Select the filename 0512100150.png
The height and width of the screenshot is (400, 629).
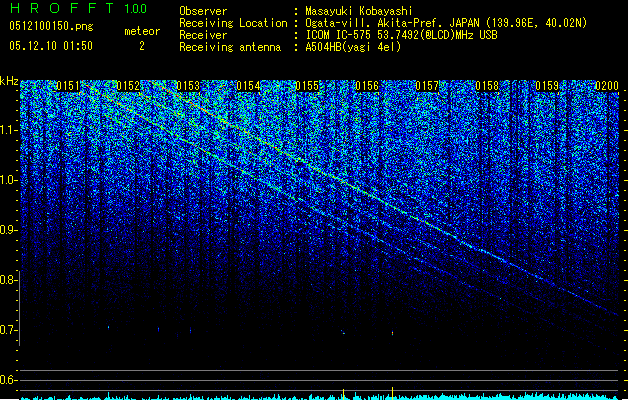(x=51, y=26)
